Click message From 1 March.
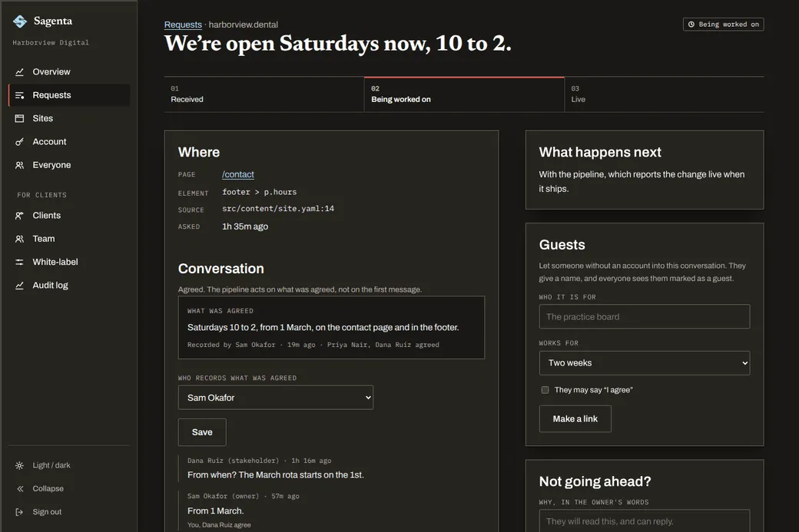 click(x=216, y=511)
